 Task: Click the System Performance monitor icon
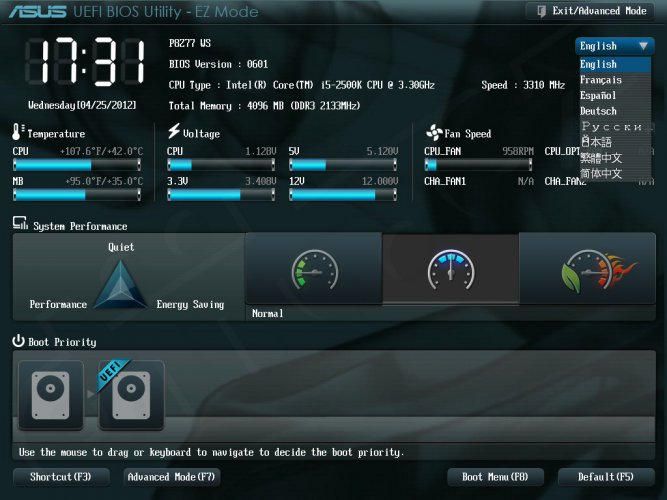[20, 223]
